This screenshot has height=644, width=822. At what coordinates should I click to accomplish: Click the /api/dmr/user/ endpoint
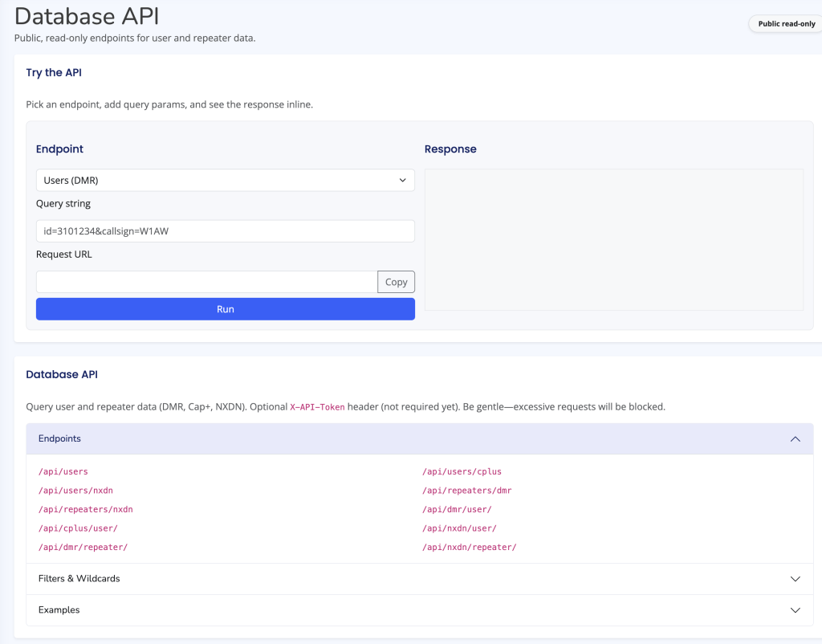point(457,509)
